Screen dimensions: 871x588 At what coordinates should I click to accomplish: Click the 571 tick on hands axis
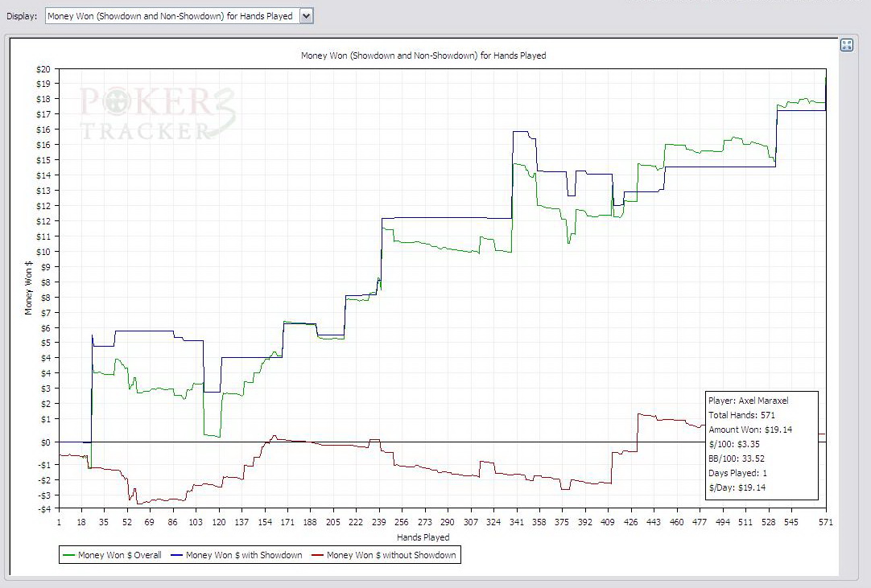click(x=826, y=522)
